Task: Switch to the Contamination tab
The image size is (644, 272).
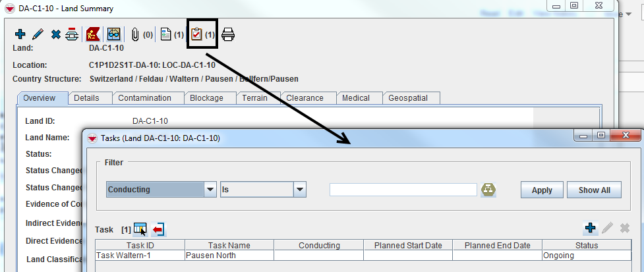Action: 144,98
